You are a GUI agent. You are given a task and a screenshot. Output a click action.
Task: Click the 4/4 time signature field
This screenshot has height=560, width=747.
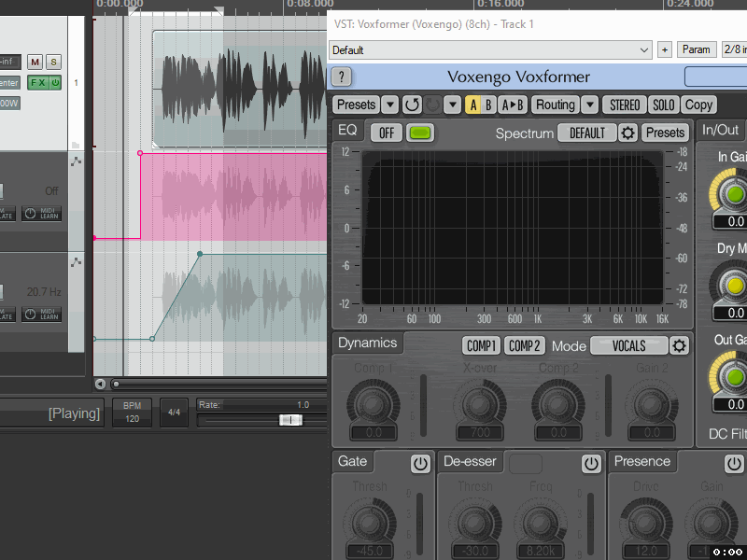click(174, 413)
